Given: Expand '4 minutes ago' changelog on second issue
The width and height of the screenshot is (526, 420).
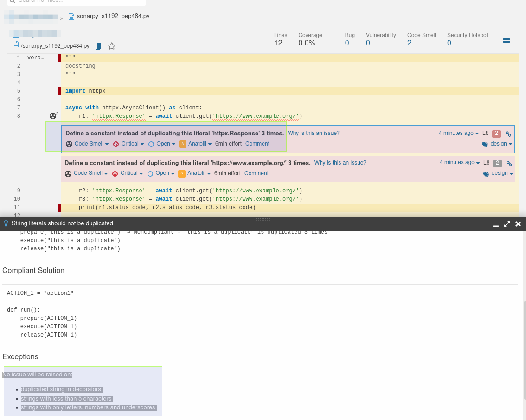Looking at the screenshot, I should [460, 162].
